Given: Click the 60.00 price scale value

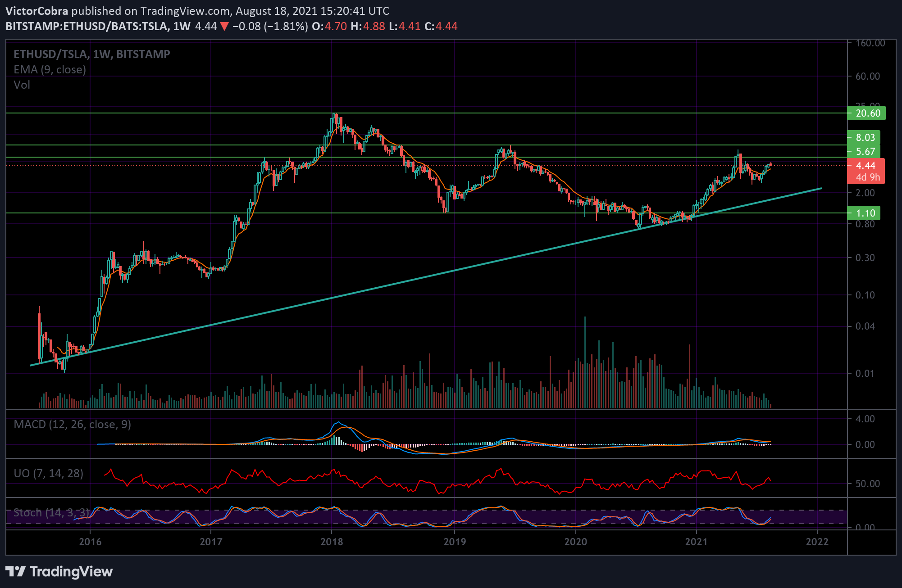Looking at the screenshot, I should [868, 76].
